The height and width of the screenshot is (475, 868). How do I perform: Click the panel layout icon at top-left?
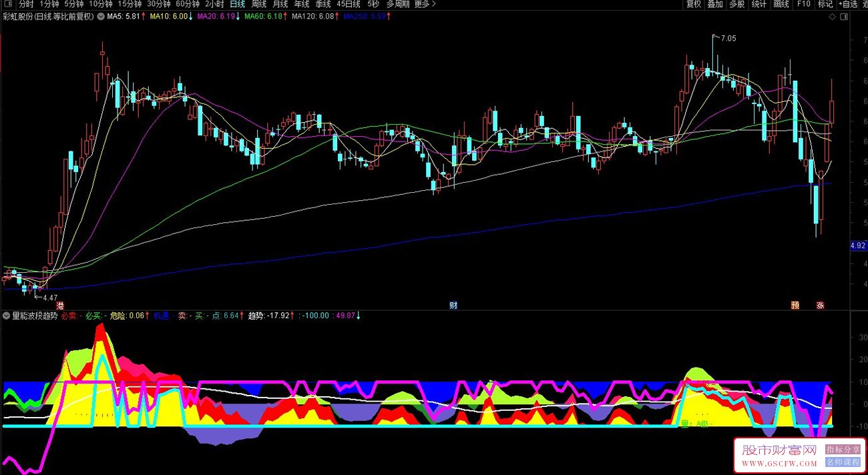pos(9,4)
